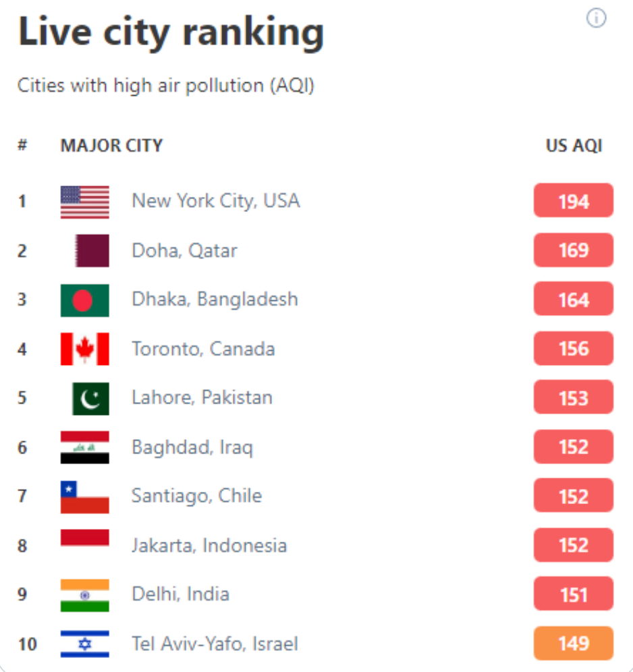Screen dimensions: 633x672
Task: Click the Bangladesh flag icon
Action: point(84,300)
